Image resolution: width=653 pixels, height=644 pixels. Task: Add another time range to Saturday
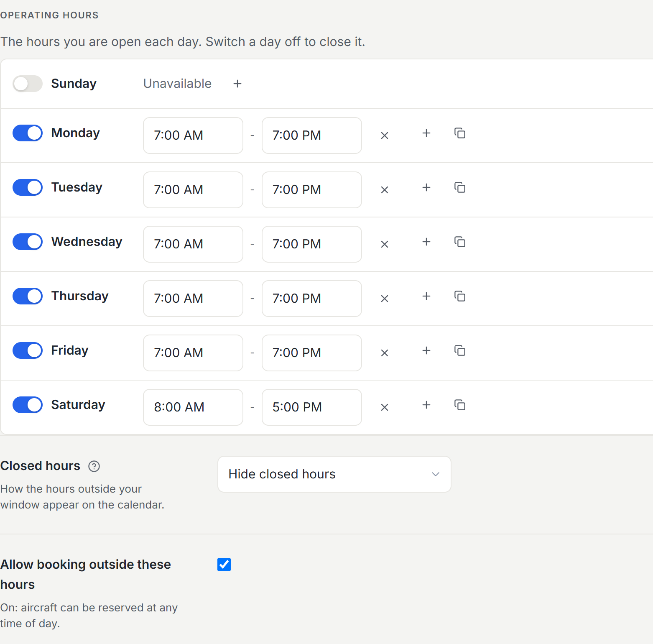point(426,405)
